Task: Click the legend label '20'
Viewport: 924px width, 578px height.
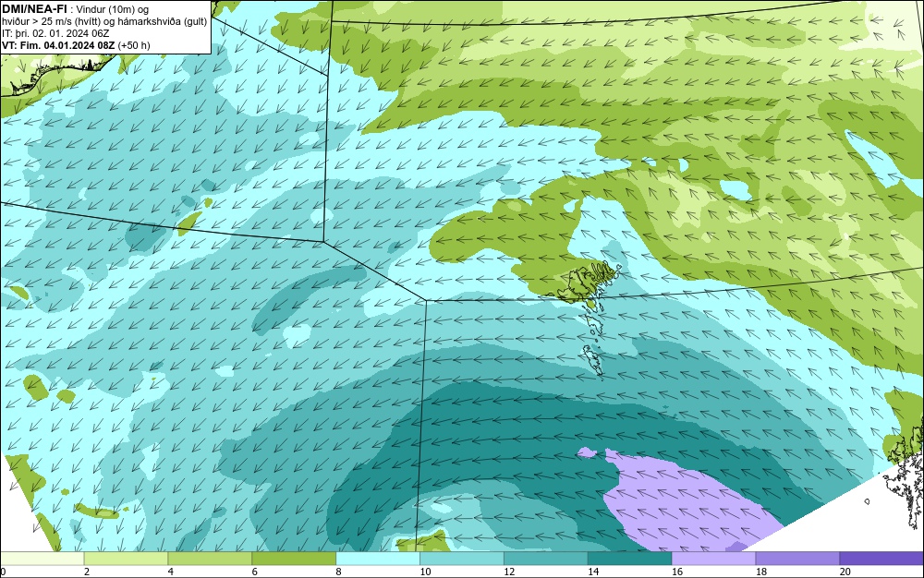Action: click(x=845, y=572)
